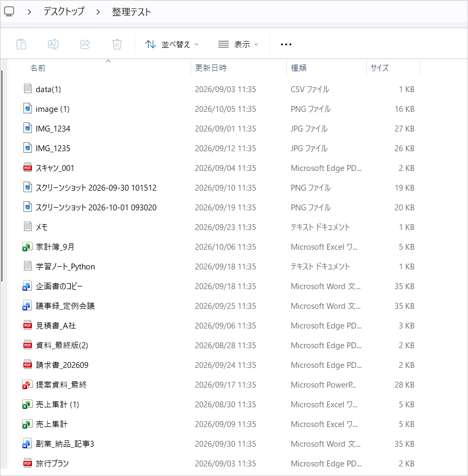Click the 家計簿_9月 Excel icon

click(27, 247)
